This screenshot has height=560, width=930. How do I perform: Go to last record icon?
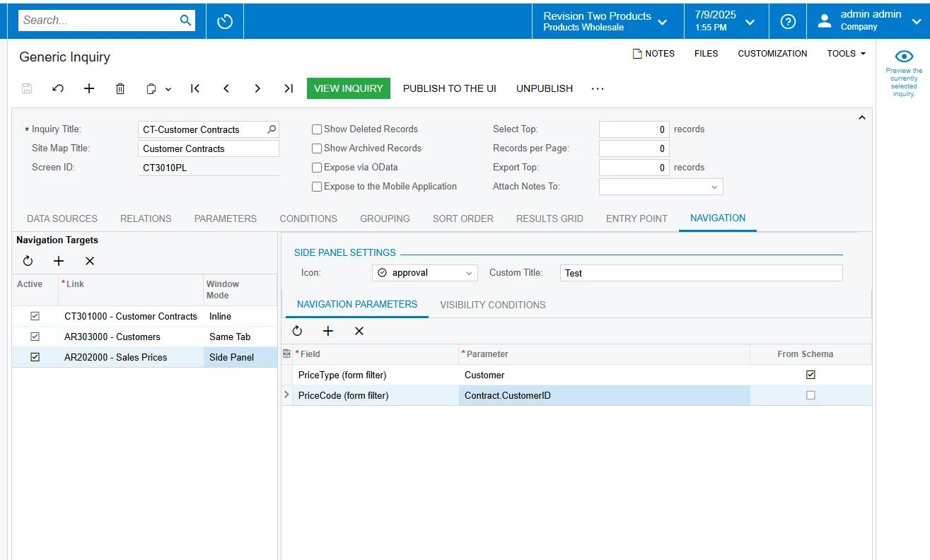[x=289, y=88]
